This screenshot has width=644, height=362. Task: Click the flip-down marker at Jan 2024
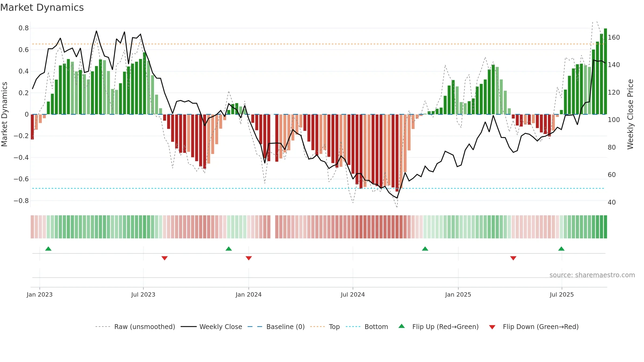click(249, 258)
